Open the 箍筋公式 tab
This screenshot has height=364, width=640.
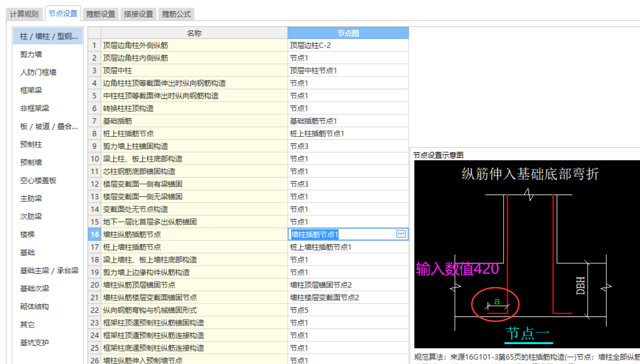pos(176,14)
